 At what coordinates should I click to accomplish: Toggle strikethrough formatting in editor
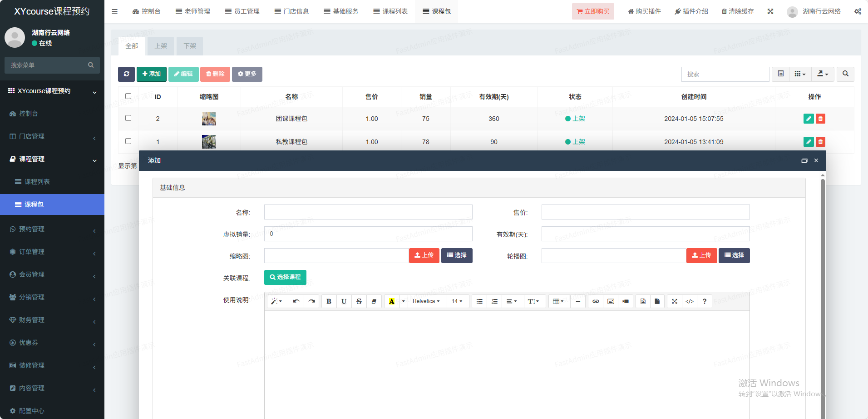coord(359,301)
